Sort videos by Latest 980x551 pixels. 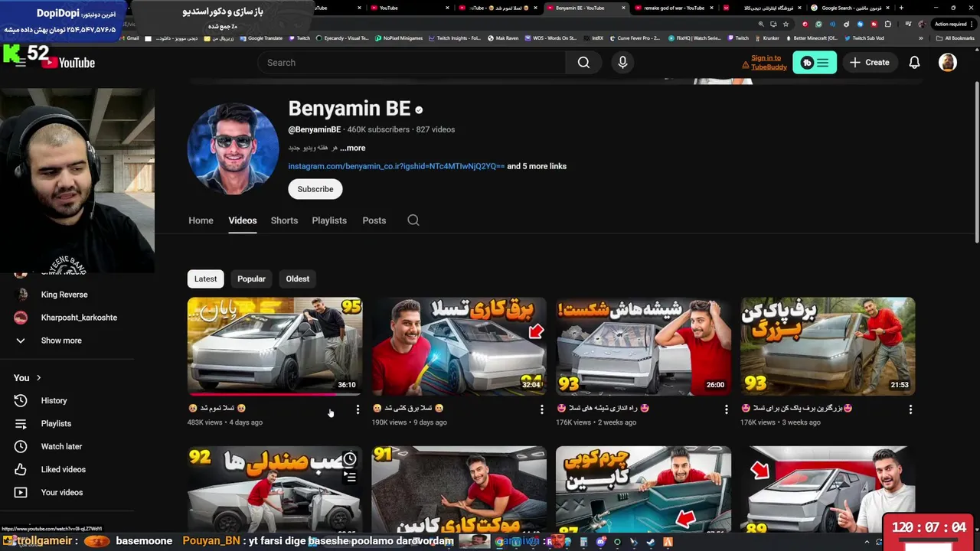point(205,279)
